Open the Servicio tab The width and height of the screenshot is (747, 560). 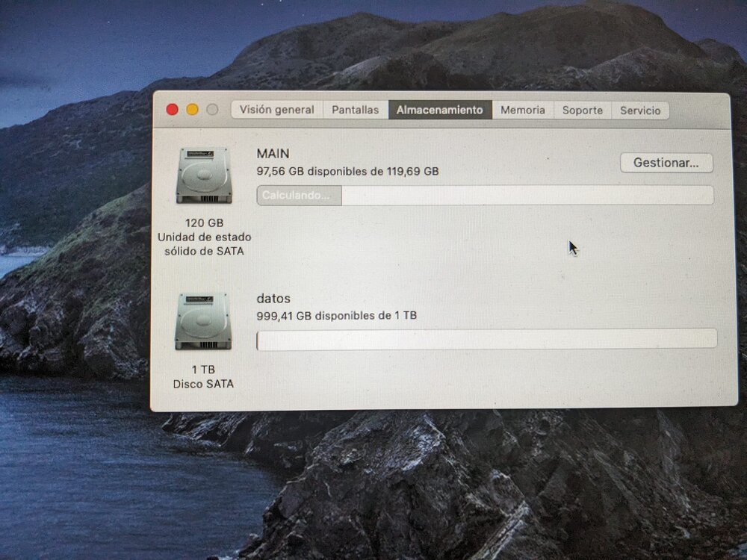[640, 111]
